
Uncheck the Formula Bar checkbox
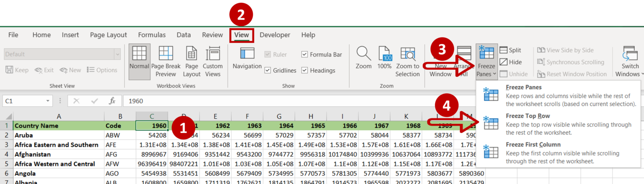[x=305, y=54]
